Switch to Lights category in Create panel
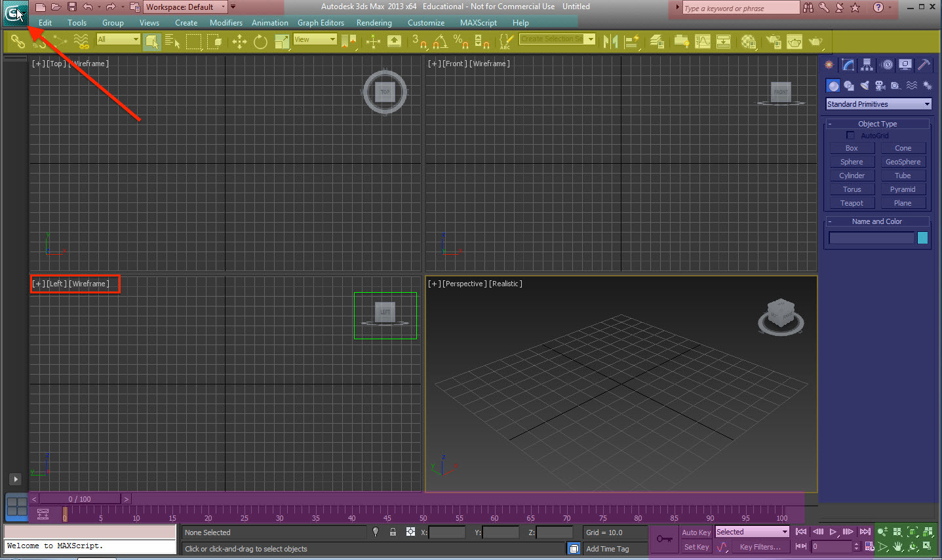 pyautogui.click(x=865, y=86)
